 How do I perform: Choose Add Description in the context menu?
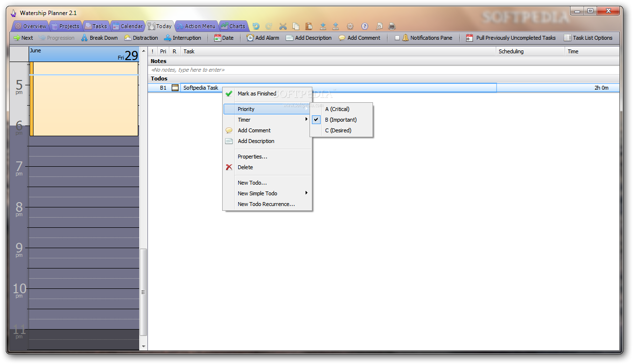[267, 141]
